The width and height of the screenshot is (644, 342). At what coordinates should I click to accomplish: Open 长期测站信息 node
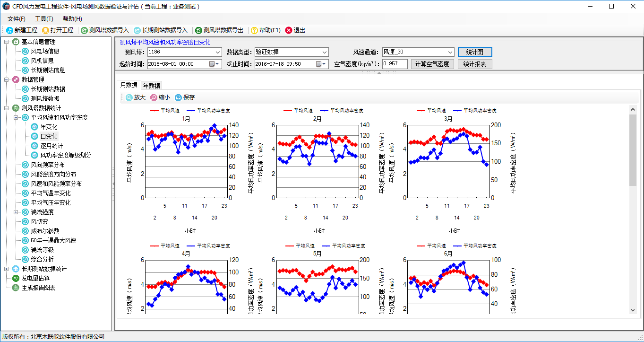[x=48, y=70]
